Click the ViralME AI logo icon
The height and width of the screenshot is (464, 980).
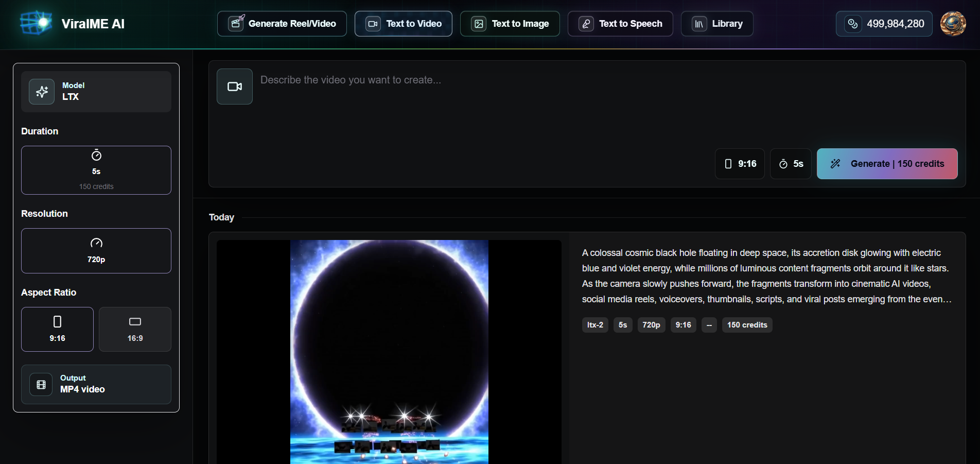click(x=36, y=23)
